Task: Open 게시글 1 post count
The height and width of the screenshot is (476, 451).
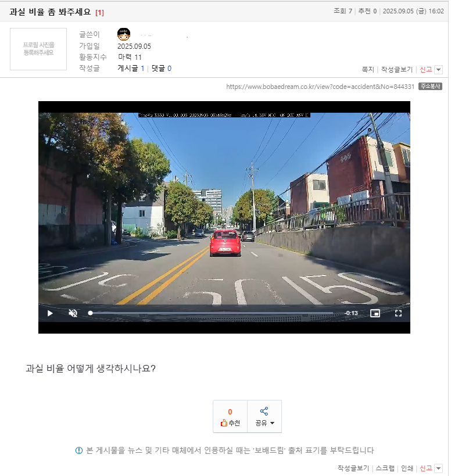Action: coord(131,69)
